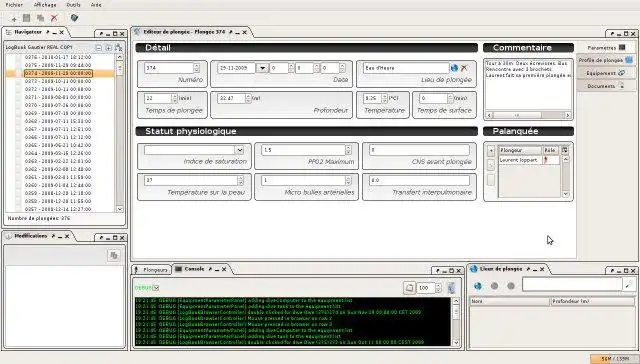640x364 pixels.
Task: Click the Profondeur spinner arrows
Action: [248, 98]
